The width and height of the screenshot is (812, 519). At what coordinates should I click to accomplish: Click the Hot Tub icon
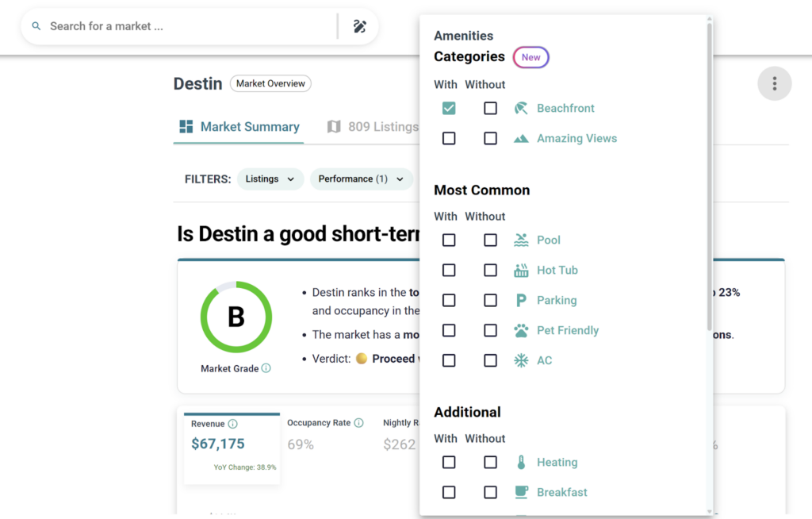(x=521, y=271)
